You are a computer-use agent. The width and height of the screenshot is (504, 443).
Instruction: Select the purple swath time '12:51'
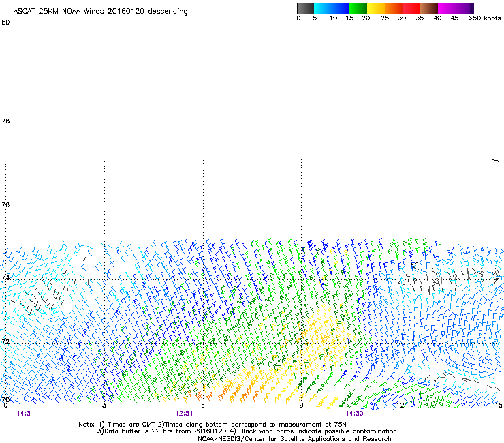coord(184,414)
